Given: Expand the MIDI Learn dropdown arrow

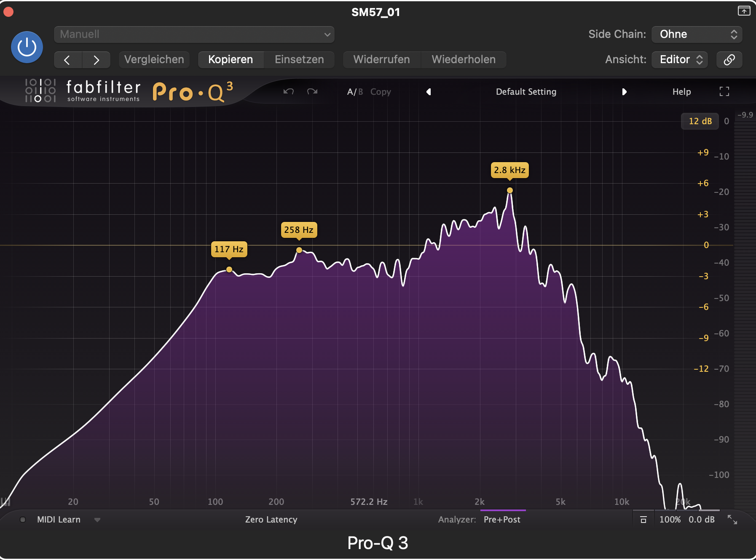Looking at the screenshot, I should coord(97,520).
